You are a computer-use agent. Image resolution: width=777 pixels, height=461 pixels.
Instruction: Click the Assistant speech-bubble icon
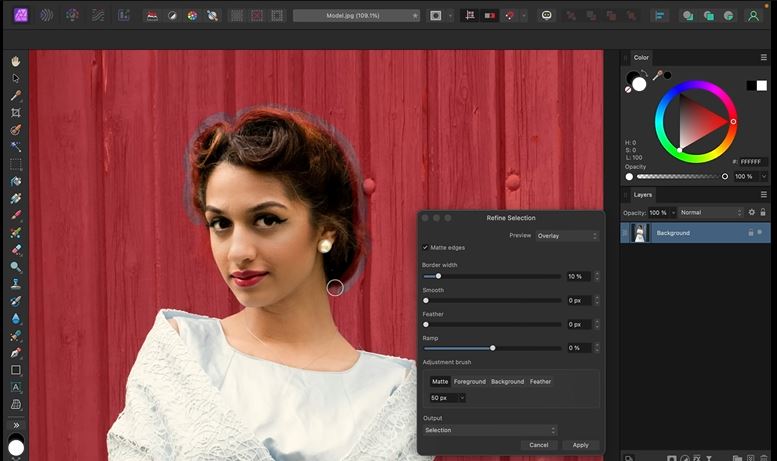547,15
